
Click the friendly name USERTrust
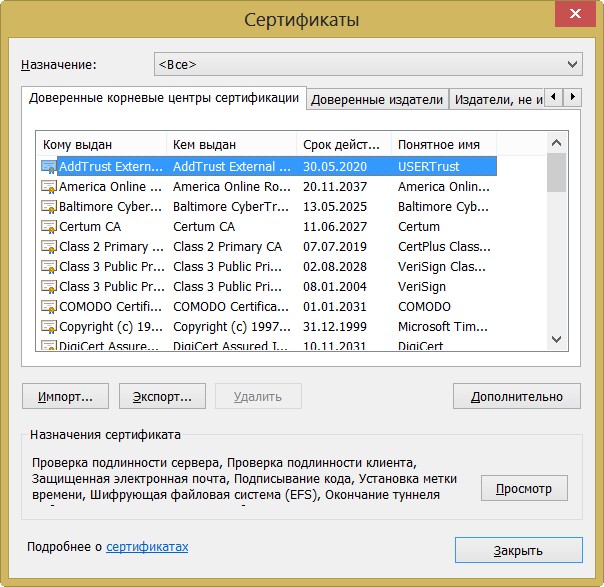429,167
